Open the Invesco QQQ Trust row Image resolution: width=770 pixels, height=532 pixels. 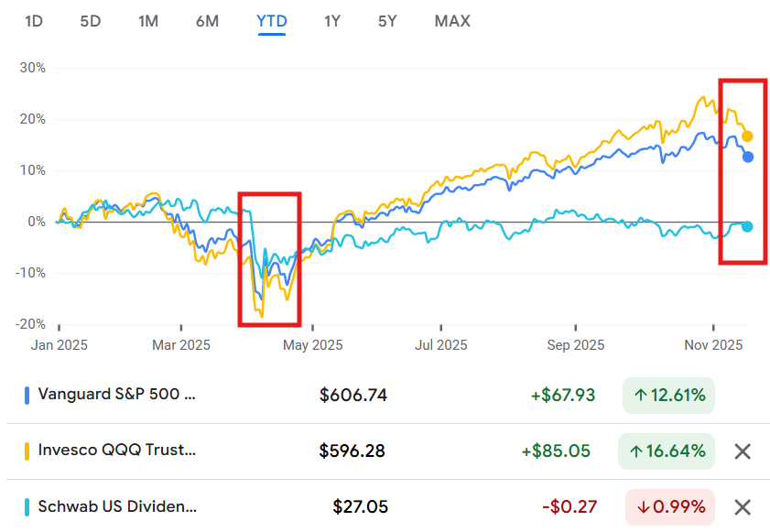pyautogui.click(x=116, y=451)
